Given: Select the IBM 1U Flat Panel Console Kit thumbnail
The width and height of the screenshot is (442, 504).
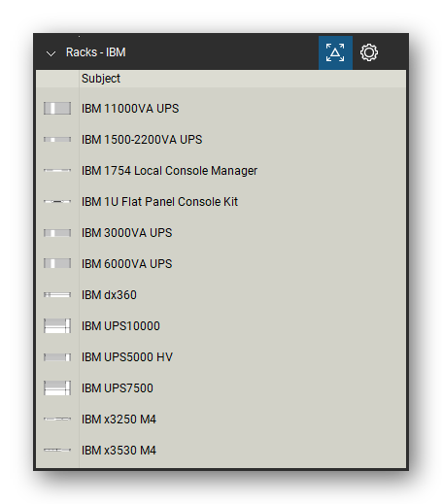Looking at the screenshot, I should click(57, 201).
